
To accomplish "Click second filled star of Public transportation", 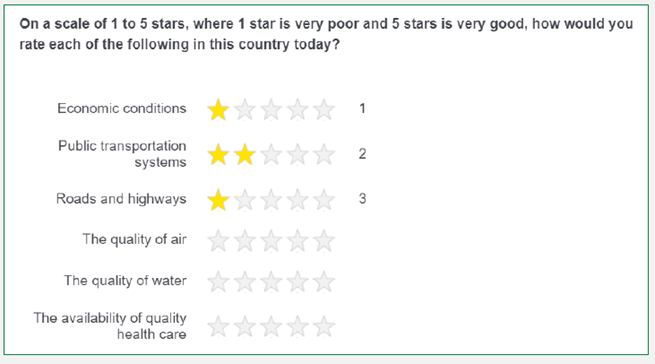I will (245, 155).
